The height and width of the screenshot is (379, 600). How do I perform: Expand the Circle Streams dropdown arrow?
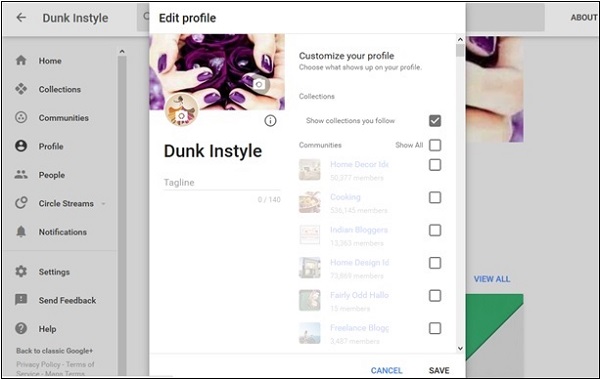tap(103, 204)
